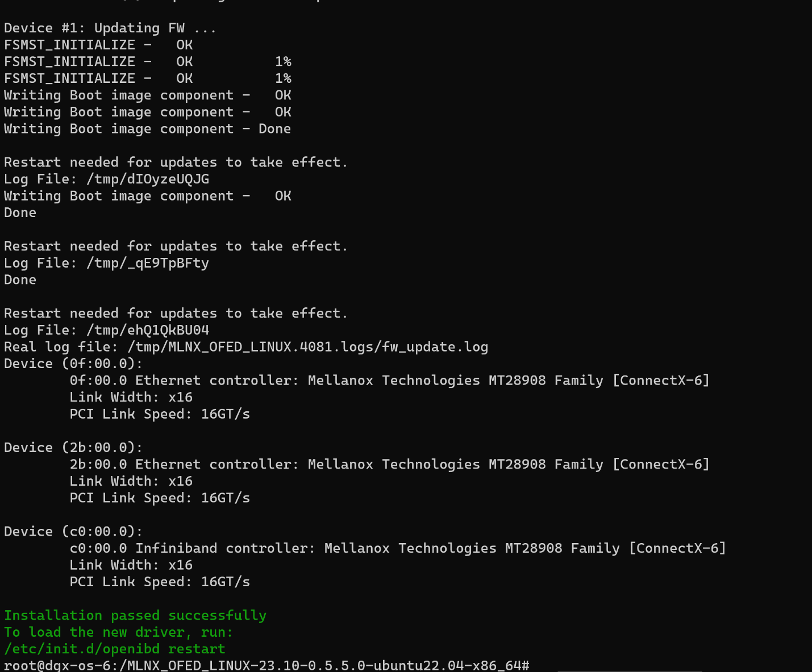Click the /tmp/ehQ1QkBU04 log file path
The width and height of the screenshot is (812, 672).
pos(147,330)
